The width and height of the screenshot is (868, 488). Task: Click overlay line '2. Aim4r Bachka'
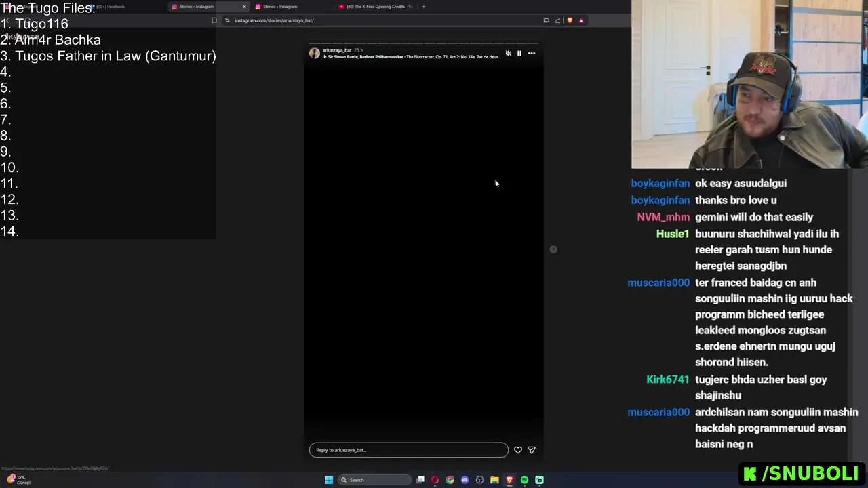pyautogui.click(x=51, y=40)
